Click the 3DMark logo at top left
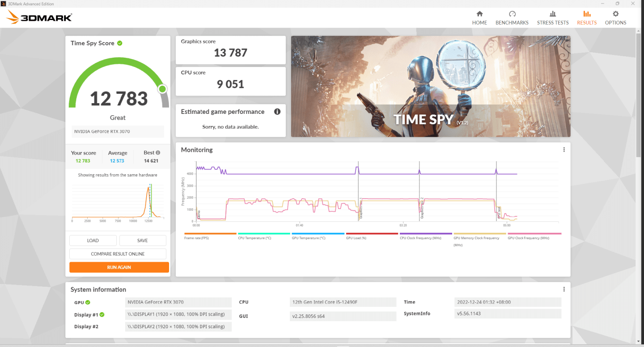The height and width of the screenshot is (347, 644). 39,18
